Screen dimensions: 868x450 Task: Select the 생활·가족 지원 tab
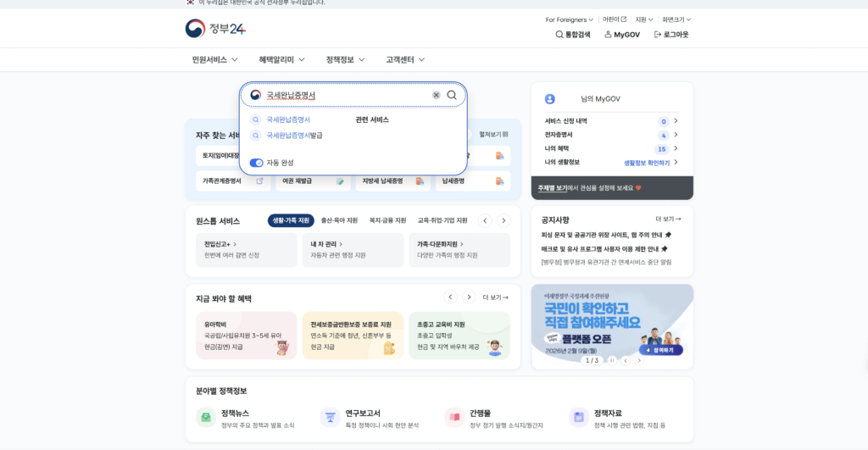[x=291, y=220]
